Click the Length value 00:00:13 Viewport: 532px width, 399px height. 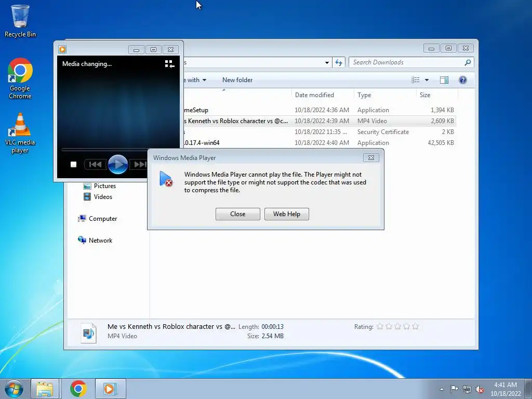pyautogui.click(x=272, y=327)
